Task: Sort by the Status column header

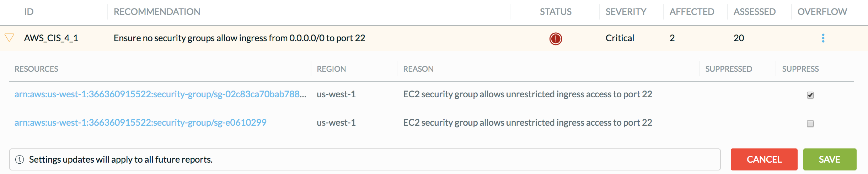Action: coord(556,12)
